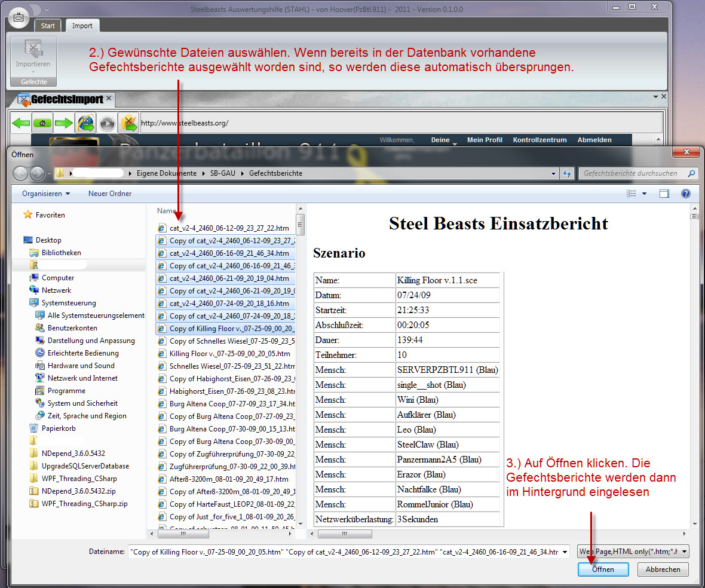Screen dimensions: 705x588
Task: Expand the Organisieren dropdown menu
Action: click(46, 194)
